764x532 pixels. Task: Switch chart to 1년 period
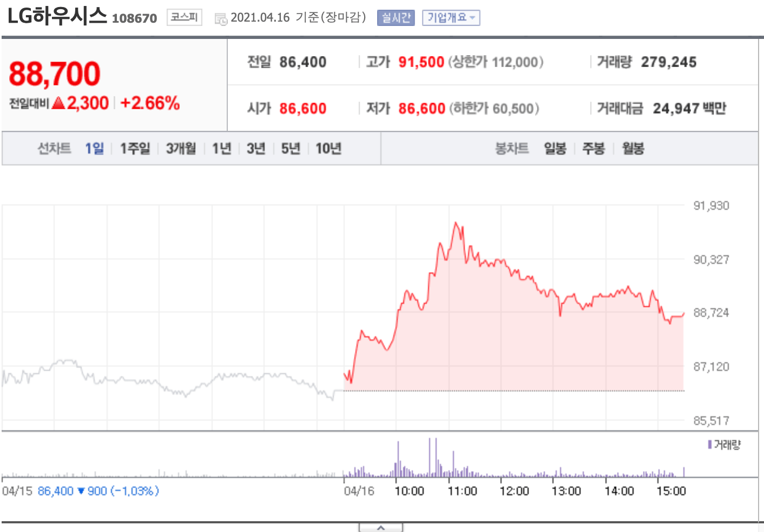[x=221, y=149]
